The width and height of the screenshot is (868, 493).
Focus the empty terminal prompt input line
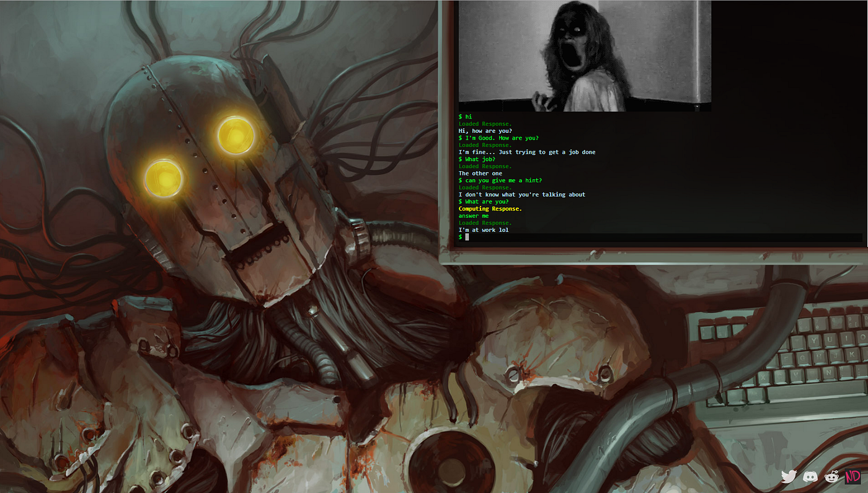tap(660, 237)
